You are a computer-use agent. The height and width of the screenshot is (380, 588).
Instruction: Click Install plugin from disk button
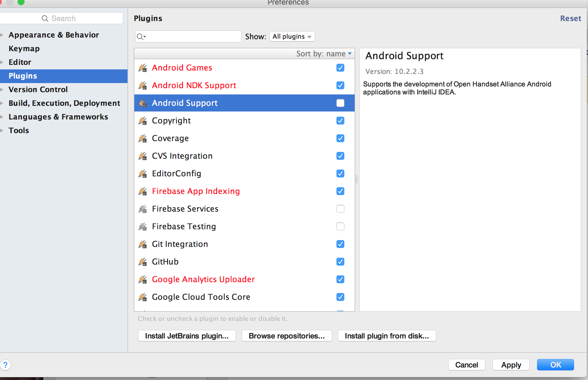387,336
